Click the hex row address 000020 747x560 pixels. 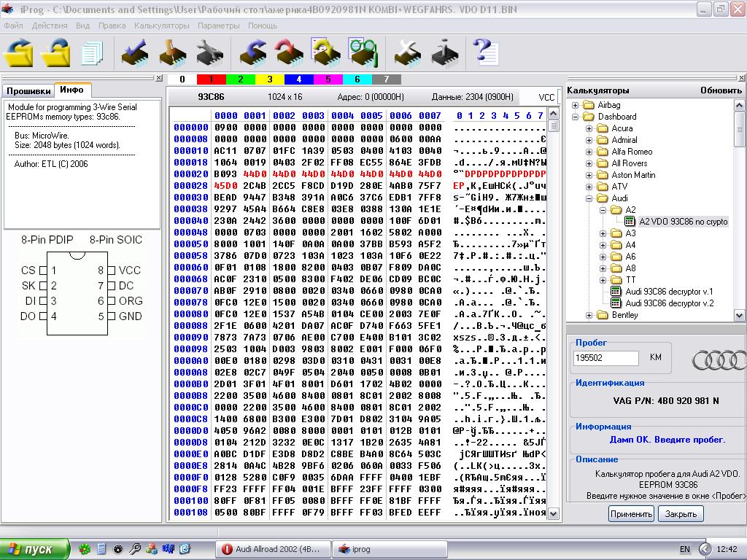[x=191, y=174]
